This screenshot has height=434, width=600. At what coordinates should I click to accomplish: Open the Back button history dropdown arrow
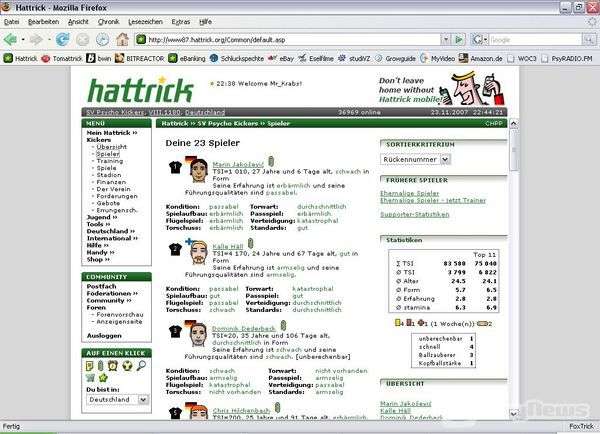point(23,39)
